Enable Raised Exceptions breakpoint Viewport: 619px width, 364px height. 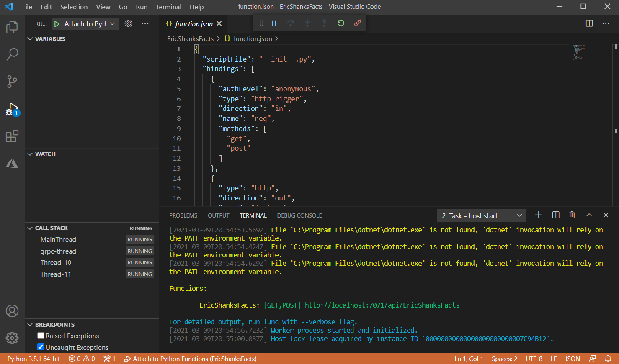pyautogui.click(x=41, y=336)
